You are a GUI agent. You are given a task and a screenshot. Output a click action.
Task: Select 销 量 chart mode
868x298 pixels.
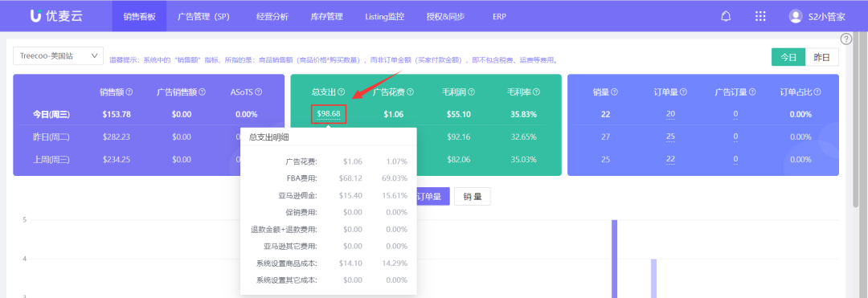473,196
